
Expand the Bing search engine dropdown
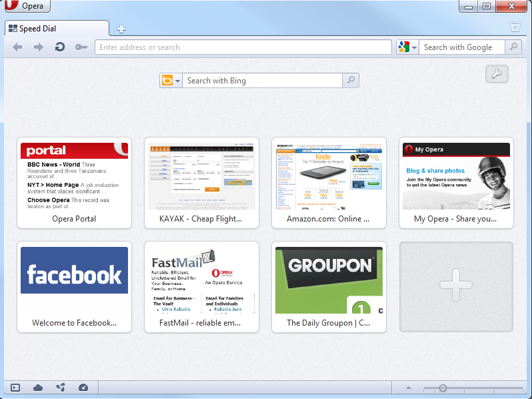[x=171, y=81]
